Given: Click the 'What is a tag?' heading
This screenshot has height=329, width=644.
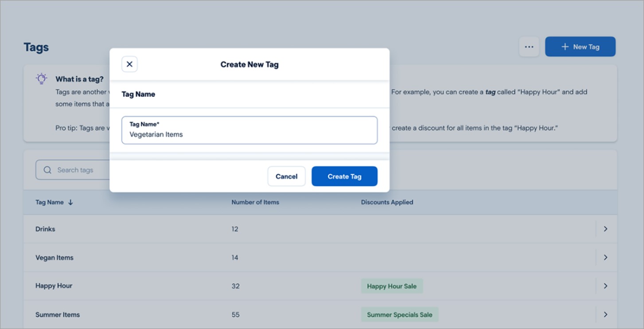Looking at the screenshot, I should coord(79,79).
